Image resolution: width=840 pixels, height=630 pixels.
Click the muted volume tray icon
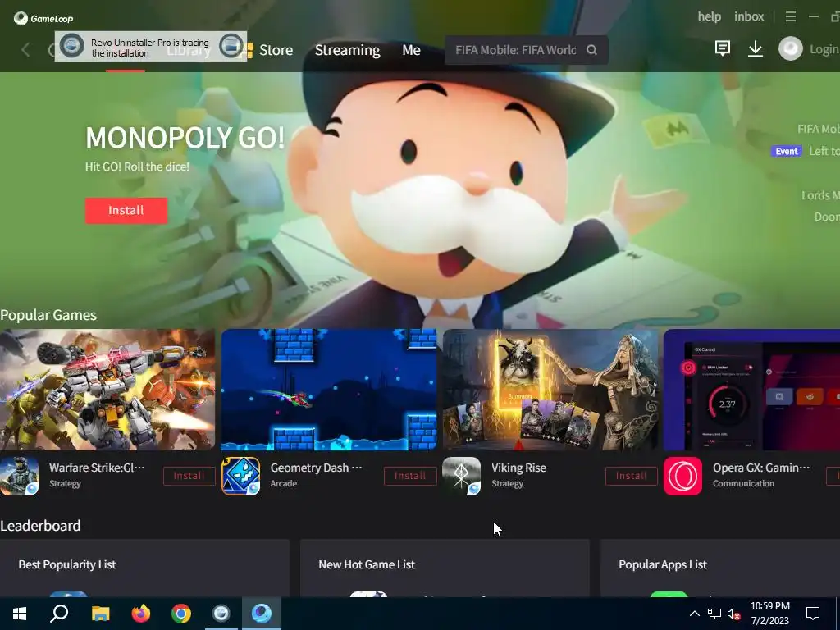734,614
